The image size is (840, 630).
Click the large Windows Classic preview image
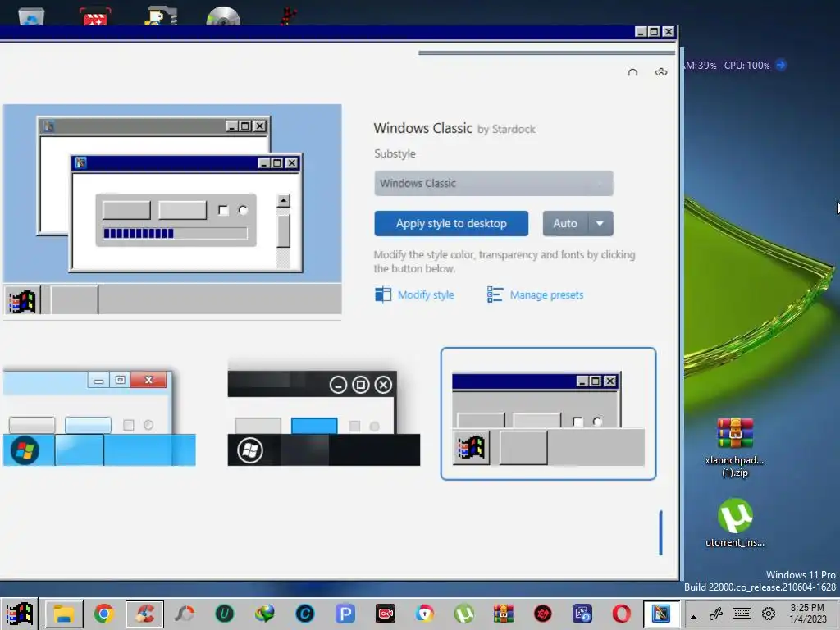[x=172, y=209]
